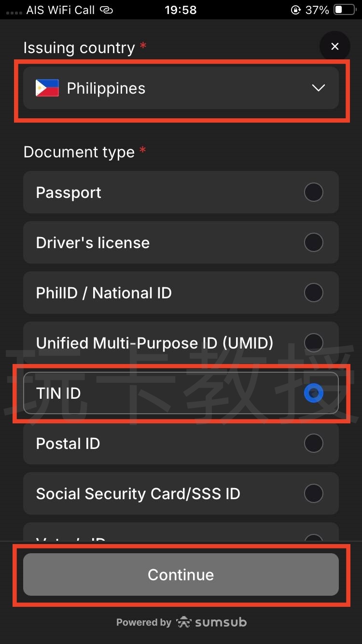Tap the WiFi calling link icon
Screen dimensions: 362x644
coord(106,10)
